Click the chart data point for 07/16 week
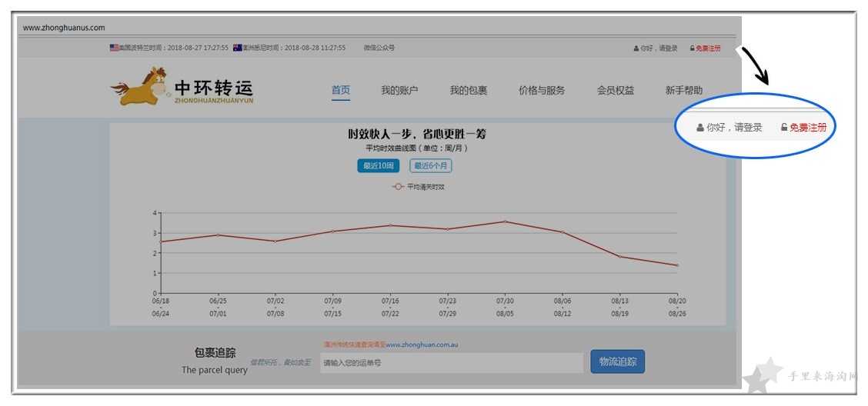 coord(390,225)
